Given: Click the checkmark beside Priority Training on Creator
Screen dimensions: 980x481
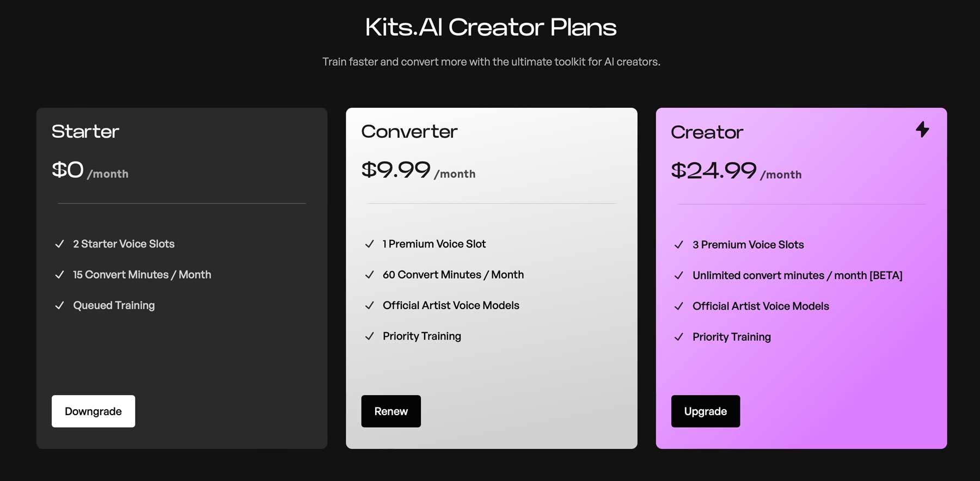Looking at the screenshot, I should point(679,337).
